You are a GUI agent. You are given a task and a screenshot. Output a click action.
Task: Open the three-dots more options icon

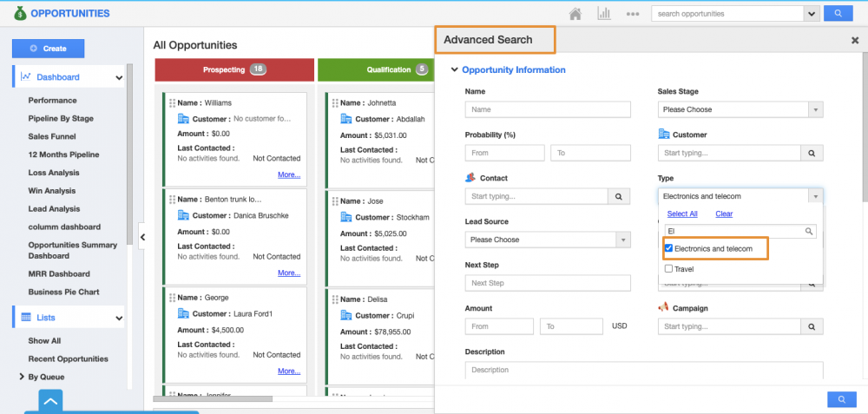point(634,14)
